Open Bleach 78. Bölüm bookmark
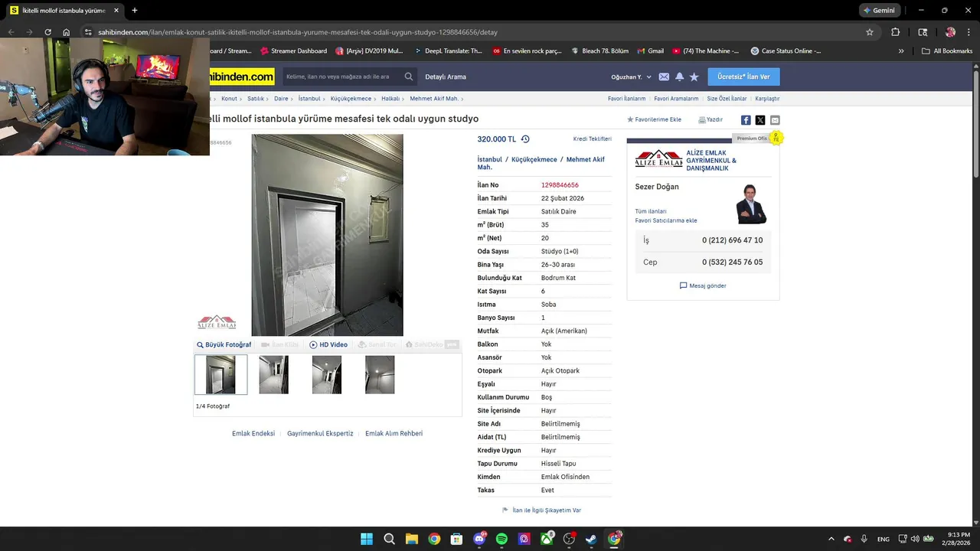Image resolution: width=980 pixels, height=551 pixels. (600, 51)
